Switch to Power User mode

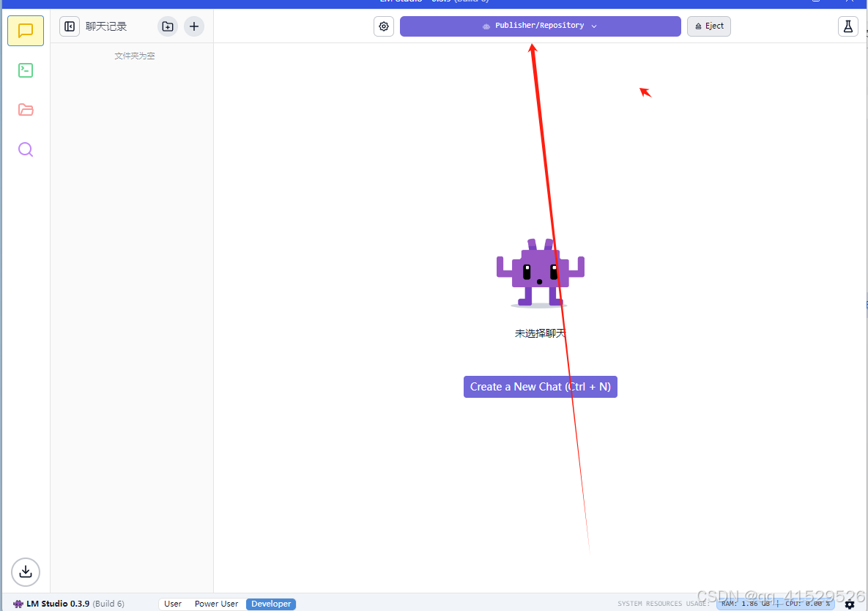(x=216, y=604)
